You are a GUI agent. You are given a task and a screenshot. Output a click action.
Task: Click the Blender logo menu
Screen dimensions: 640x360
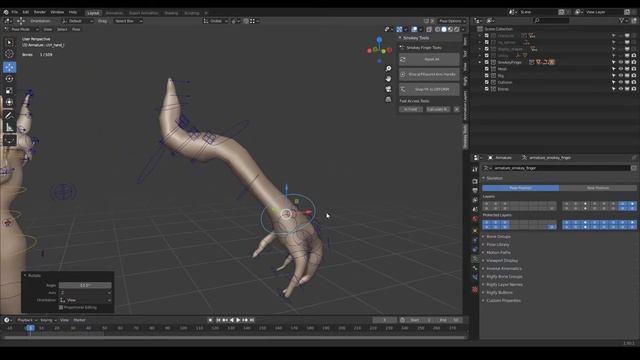[x=6, y=12]
